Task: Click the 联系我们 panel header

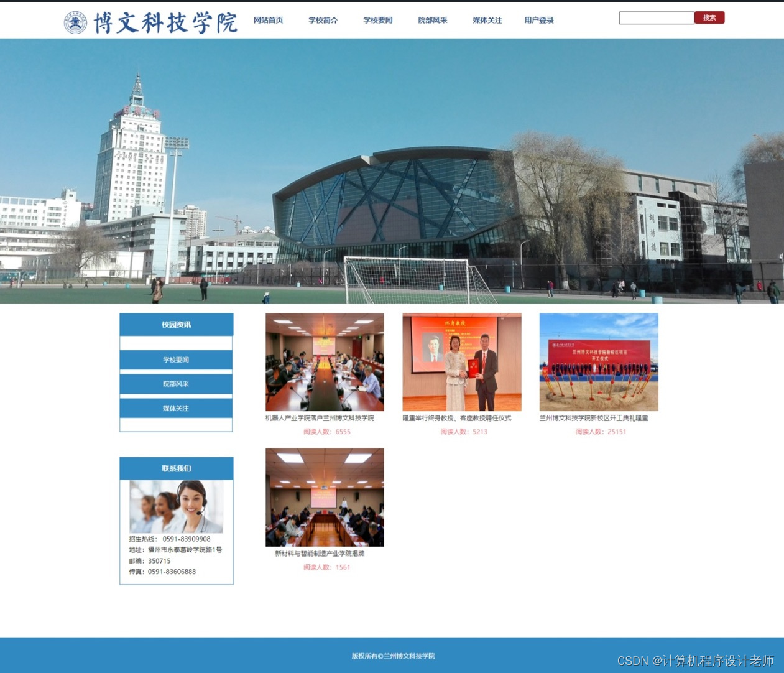Action: [x=177, y=468]
